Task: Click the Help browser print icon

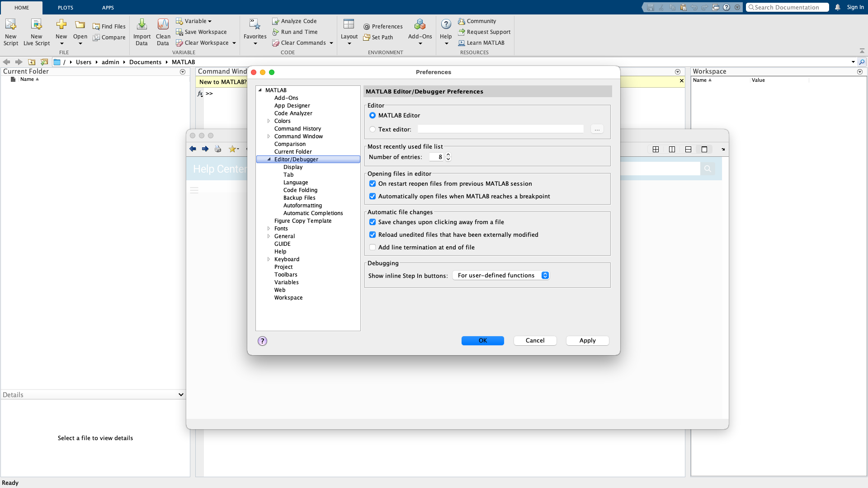Action: 218,149
